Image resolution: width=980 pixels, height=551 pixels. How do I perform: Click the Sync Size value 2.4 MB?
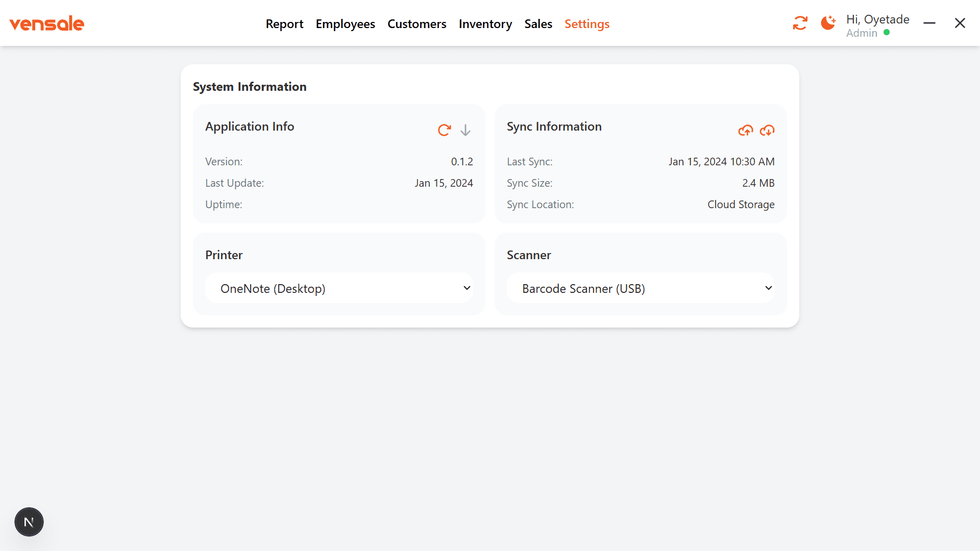coord(758,183)
